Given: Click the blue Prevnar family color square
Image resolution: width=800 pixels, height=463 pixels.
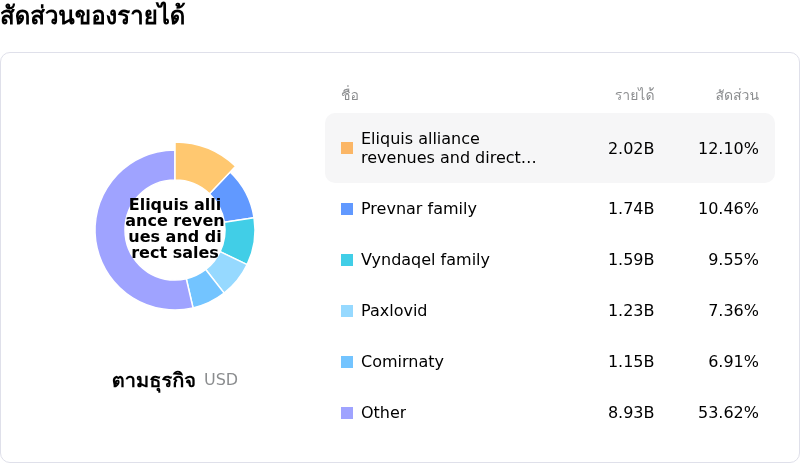Looking at the screenshot, I should pos(347,209).
